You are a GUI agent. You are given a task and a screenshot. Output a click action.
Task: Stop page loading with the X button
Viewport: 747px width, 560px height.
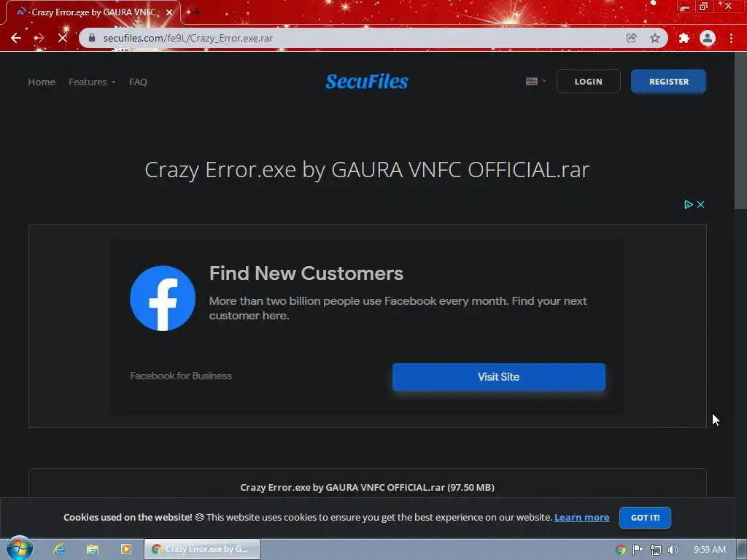[x=63, y=38]
